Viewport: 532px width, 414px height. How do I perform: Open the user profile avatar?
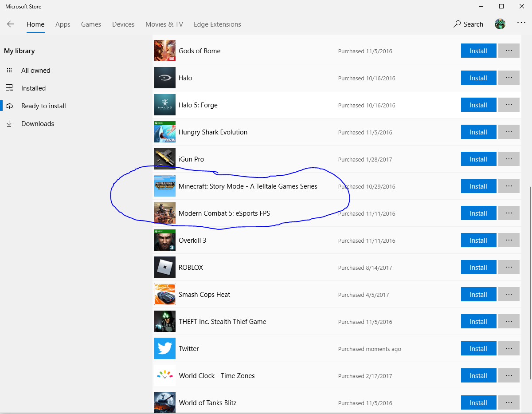click(x=500, y=24)
